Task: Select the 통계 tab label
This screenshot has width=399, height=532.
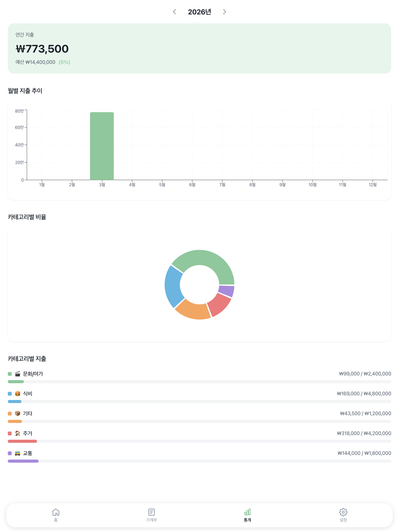Action: pos(247,520)
